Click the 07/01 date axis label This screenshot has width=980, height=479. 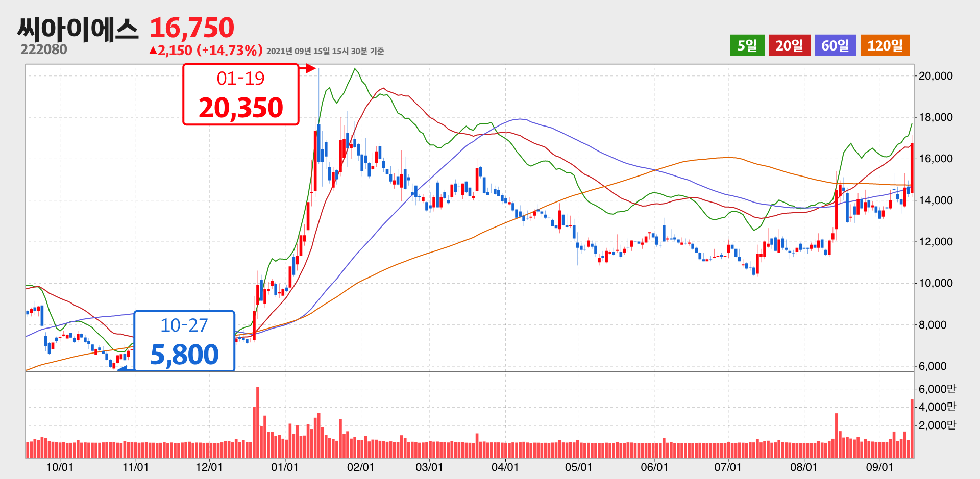(727, 467)
